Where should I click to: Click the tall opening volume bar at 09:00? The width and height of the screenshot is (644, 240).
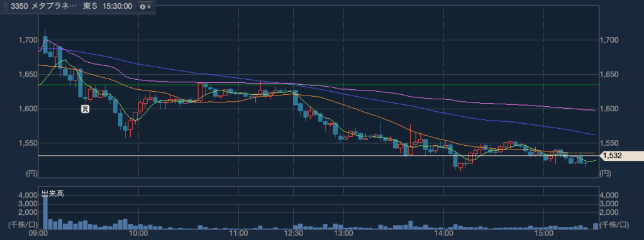pos(45,212)
